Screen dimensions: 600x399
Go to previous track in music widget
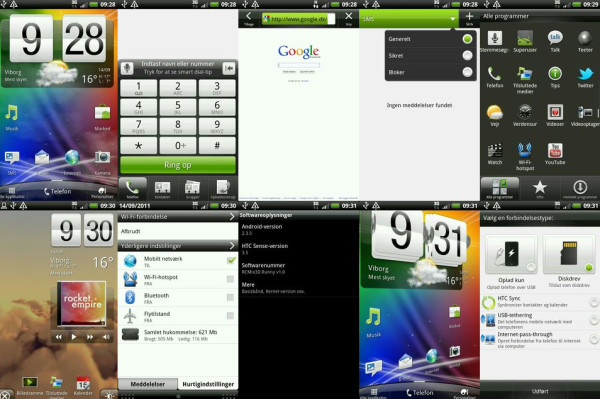[58, 337]
